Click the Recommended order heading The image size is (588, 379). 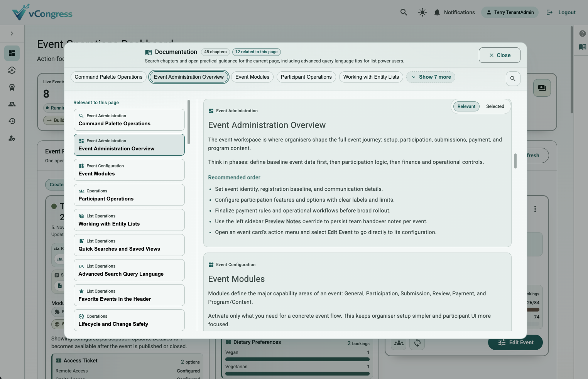(x=234, y=177)
